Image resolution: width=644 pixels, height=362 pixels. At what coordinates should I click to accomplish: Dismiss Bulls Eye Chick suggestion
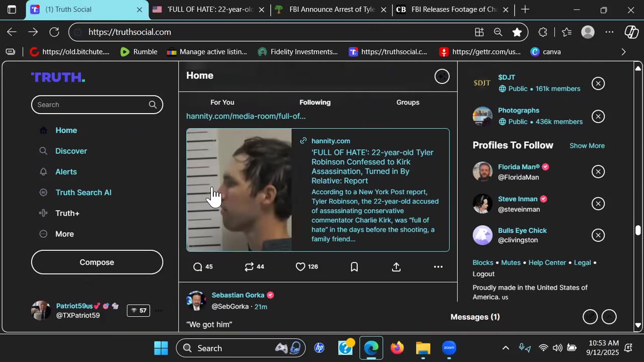click(598, 235)
